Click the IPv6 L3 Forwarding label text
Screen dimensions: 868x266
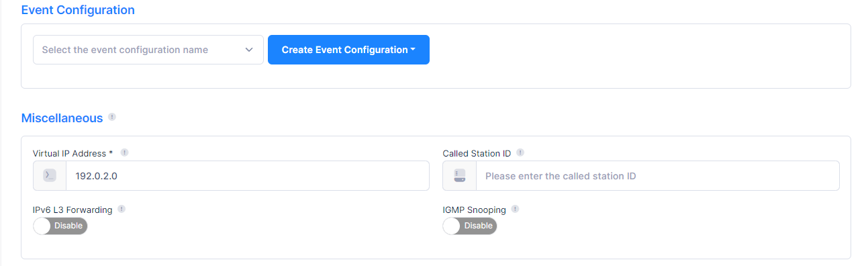73,210
